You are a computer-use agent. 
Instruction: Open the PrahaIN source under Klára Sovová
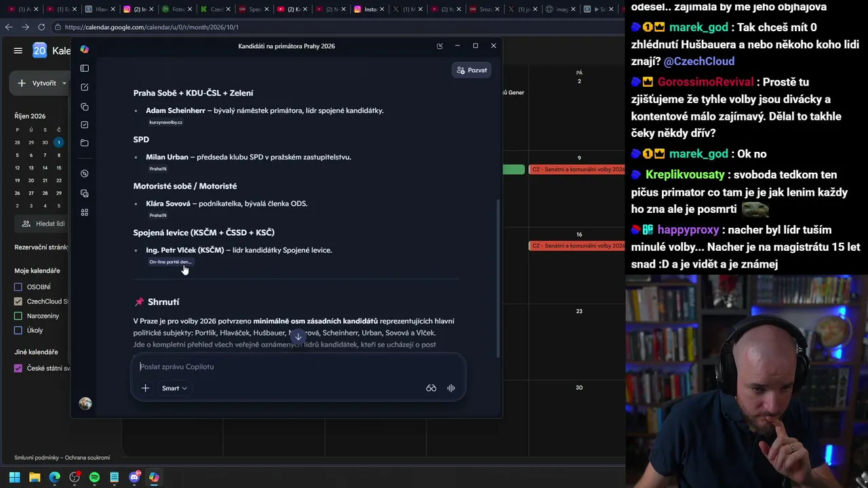point(158,215)
